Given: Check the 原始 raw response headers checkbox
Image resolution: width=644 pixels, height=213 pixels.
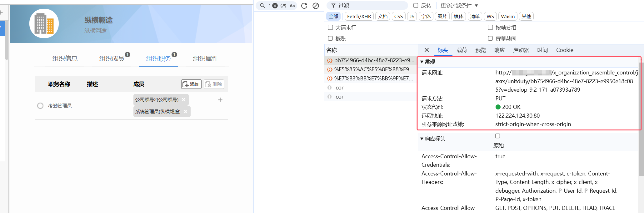Looking at the screenshot, I should pyautogui.click(x=498, y=136).
